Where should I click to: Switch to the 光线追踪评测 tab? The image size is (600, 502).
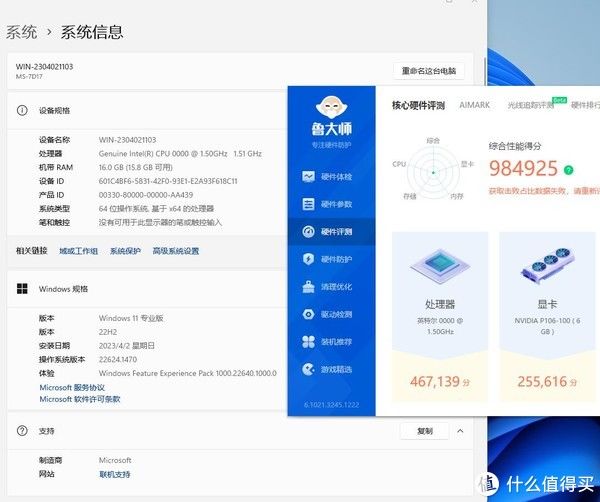[531, 105]
